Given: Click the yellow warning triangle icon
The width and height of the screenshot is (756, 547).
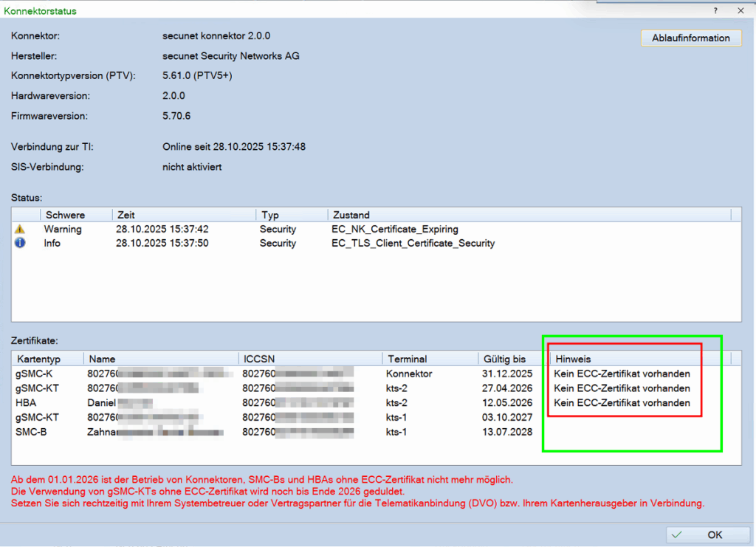Looking at the screenshot, I should coord(20,230).
